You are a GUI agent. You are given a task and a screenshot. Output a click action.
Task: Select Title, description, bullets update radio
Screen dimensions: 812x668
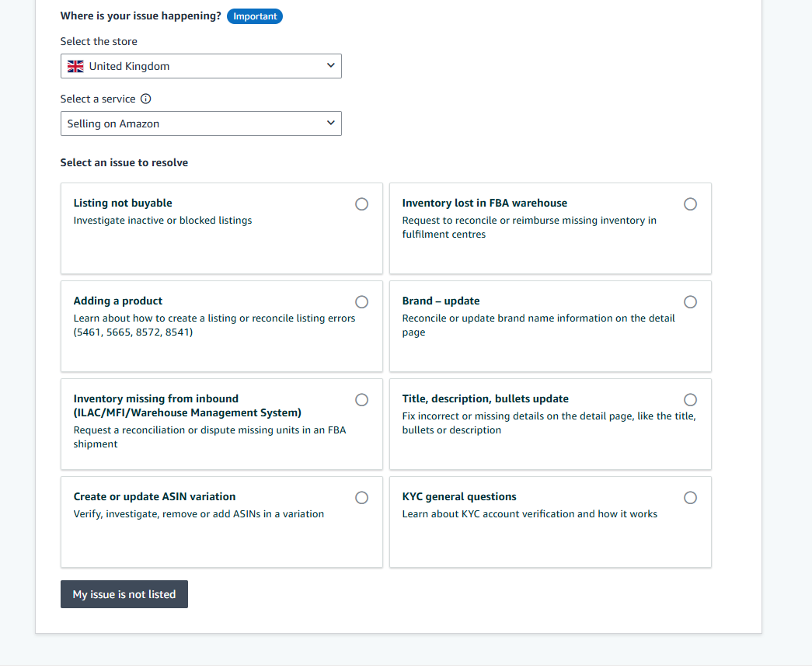pyautogui.click(x=690, y=400)
